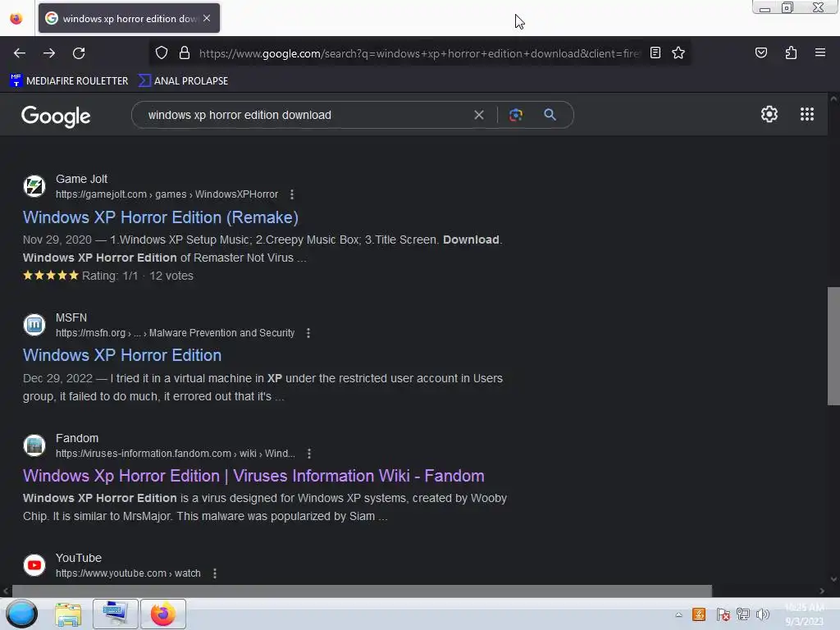Click the Firefox logo left of tab
This screenshot has height=630, width=840.
(x=16, y=18)
